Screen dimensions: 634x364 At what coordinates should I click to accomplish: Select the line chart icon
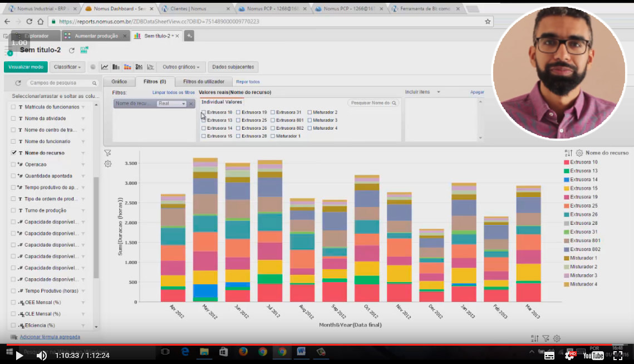pyautogui.click(x=105, y=67)
